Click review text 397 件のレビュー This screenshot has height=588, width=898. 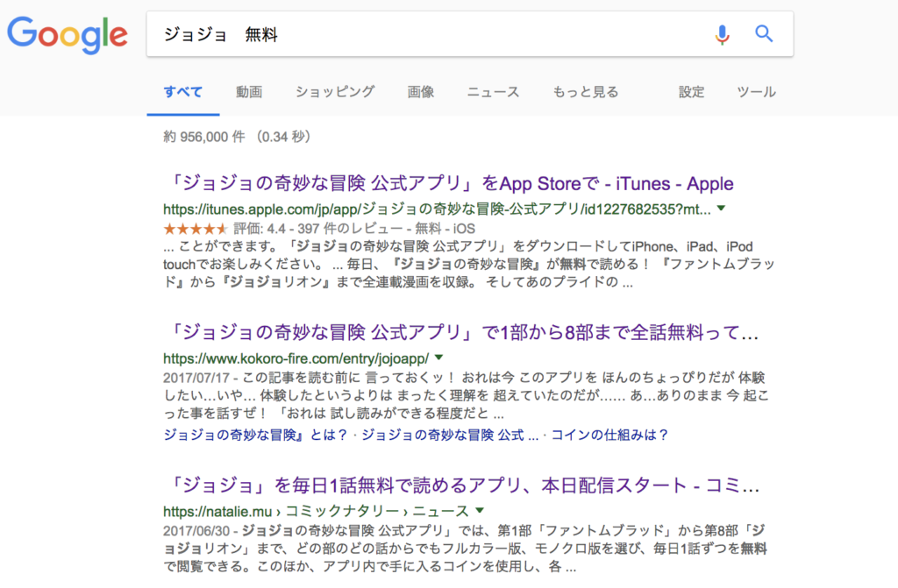click(350, 229)
